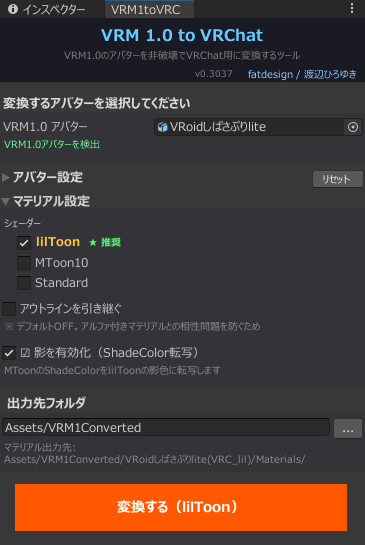Viewport: 365px width, 545px height.
Task: Switch to the インスペクター tab
Action: click(46, 9)
